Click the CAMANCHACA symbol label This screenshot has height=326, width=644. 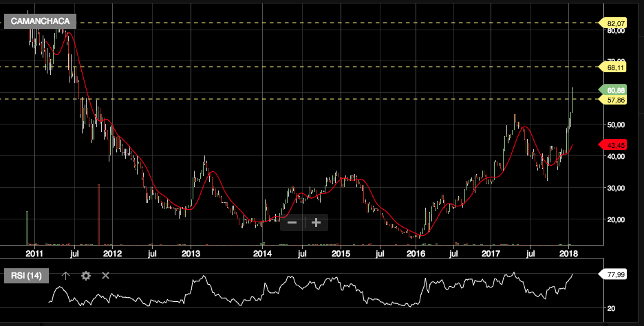coord(41,23)
